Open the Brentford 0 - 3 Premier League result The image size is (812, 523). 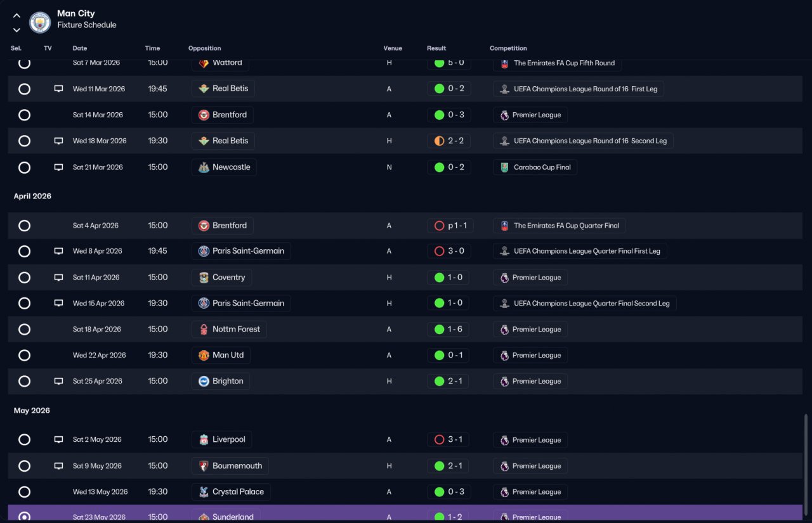coord(449,115)
